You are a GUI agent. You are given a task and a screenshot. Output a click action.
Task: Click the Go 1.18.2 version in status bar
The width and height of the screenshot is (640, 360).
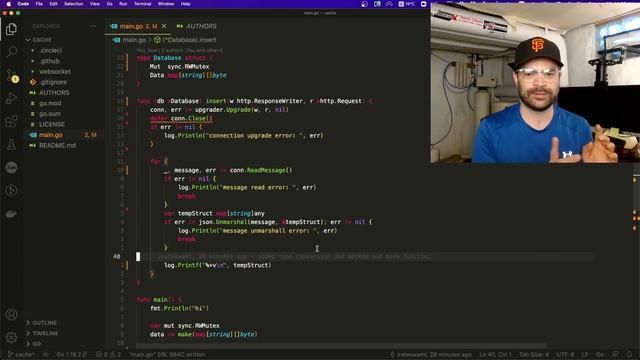[x=71, y=354]
